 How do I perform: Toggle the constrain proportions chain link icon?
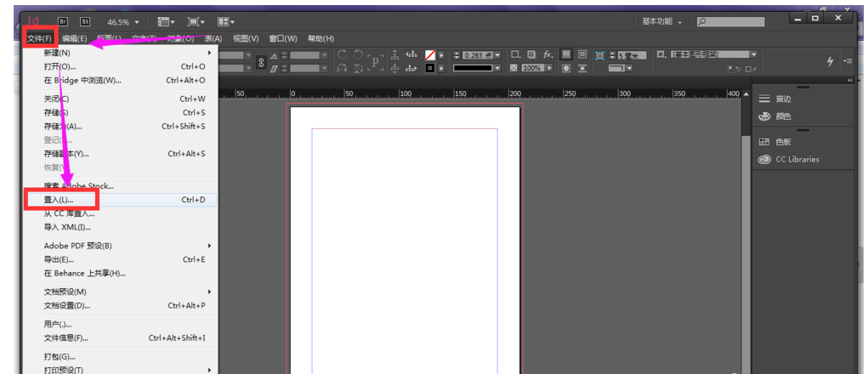(x=261, y=61)
